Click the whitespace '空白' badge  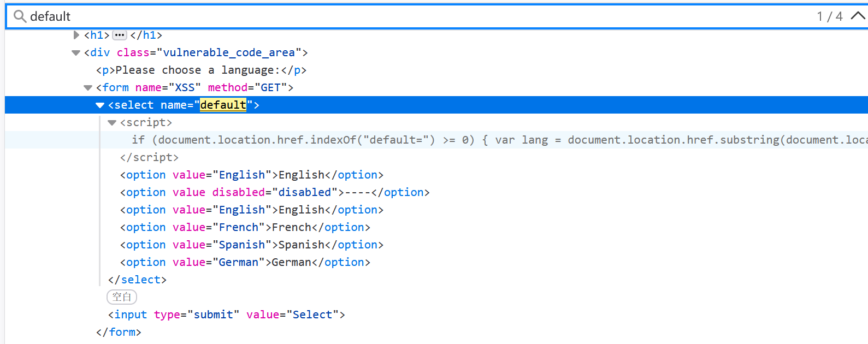pyautogui.click(x=122, y=297)
